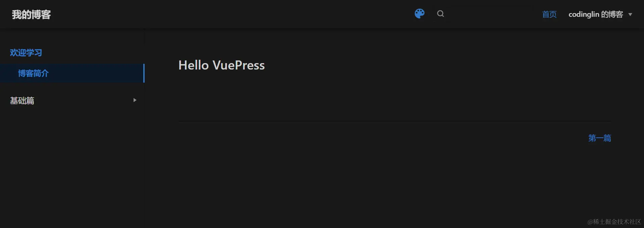644x228 pixels.
Task: Click the 稀土掘金技术社区 watermark text
Action: coord(614,222)
